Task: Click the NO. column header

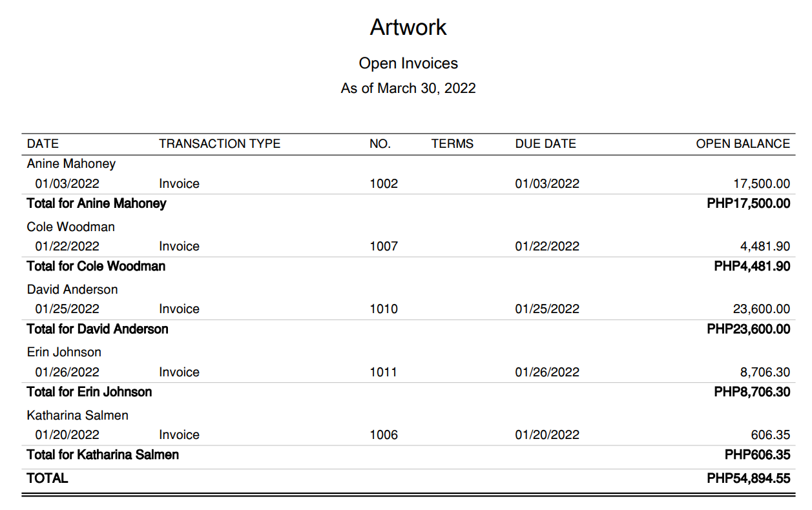Action: pos(380,144)
